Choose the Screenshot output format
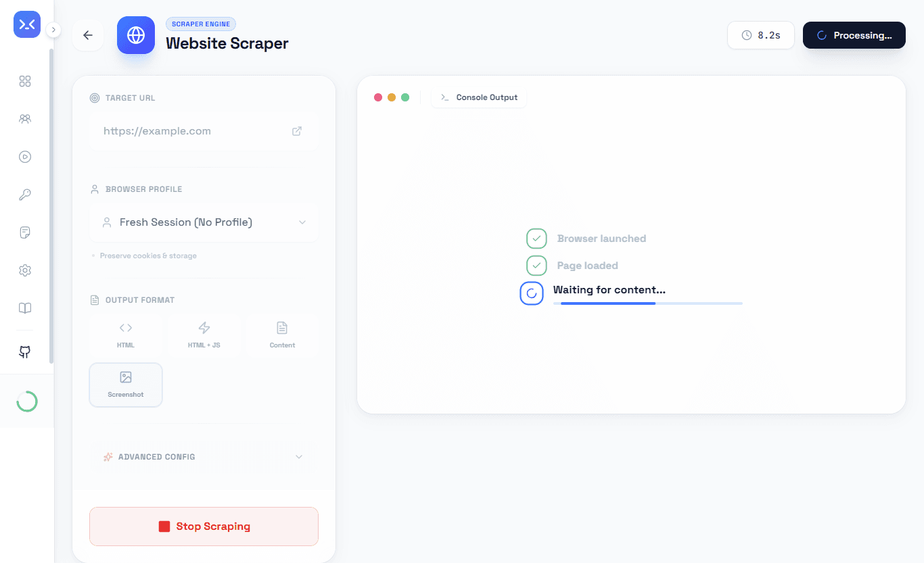 point(126,385)
